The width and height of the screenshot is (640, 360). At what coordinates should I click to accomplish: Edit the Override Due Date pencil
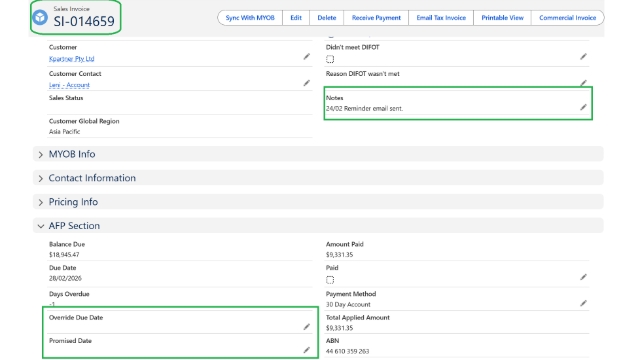point(307,327)
